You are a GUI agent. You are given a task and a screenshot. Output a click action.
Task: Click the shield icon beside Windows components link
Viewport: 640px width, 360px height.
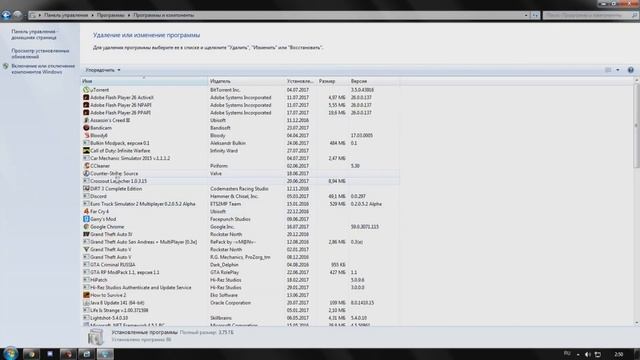pyautogui.click(x=5, y=66)
